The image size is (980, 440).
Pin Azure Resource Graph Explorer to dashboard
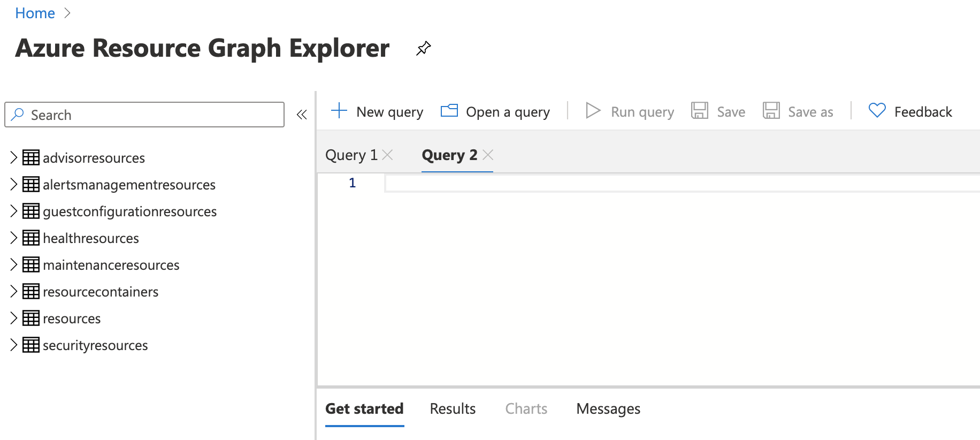click(423, 48)
